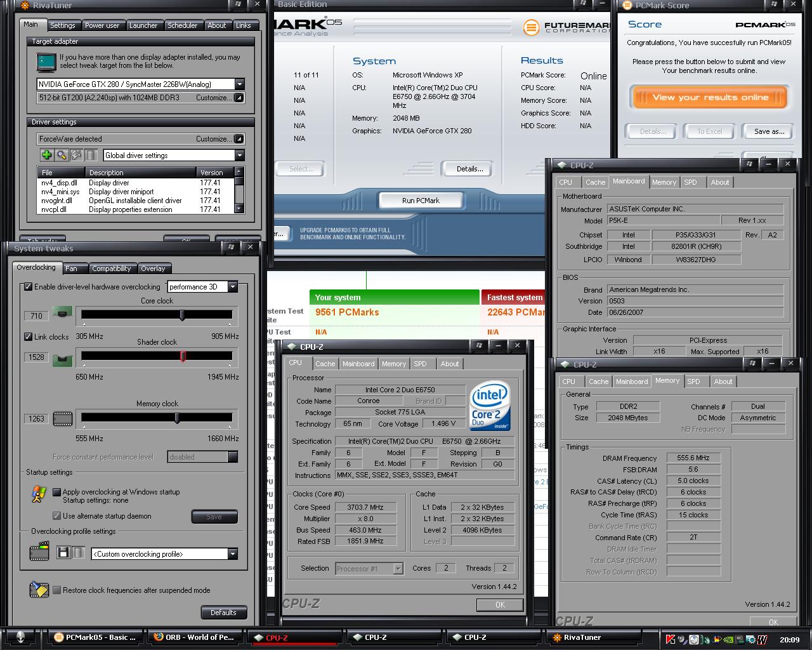Viewport: 812px width, 650px height.
Task: Open the Overlay tab in System tweaks
Action: [x=153, y=269]
